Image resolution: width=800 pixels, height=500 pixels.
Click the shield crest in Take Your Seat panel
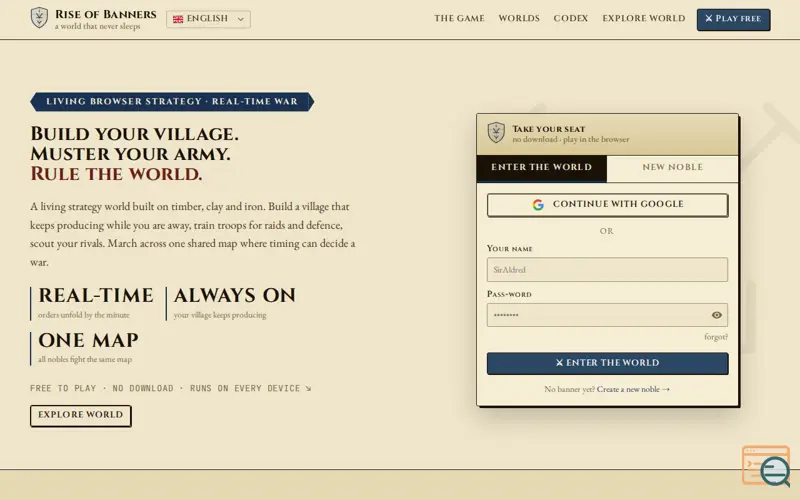[496, 133]
